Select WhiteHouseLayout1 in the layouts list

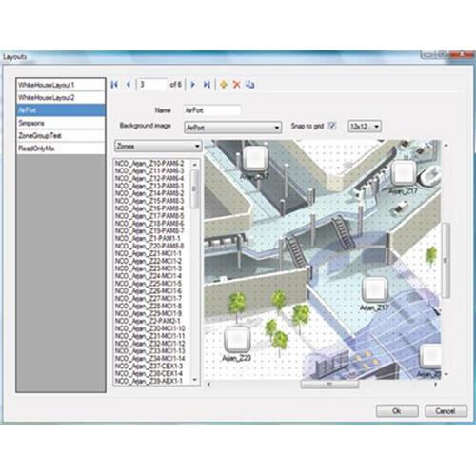[x=61, y=85]
